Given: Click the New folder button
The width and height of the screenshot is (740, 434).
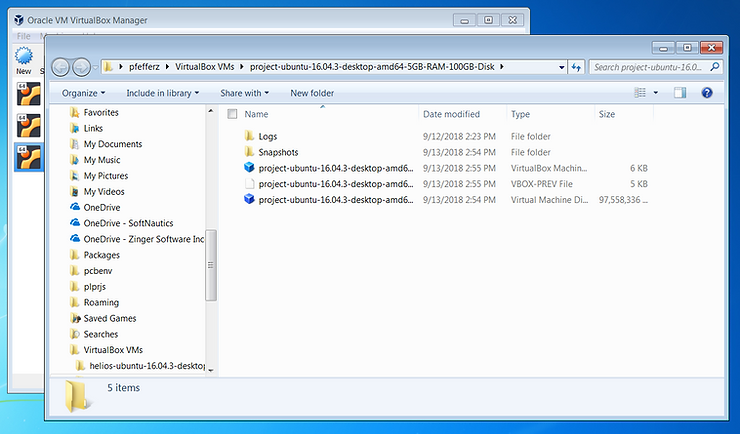Looking at the screenshot, I should point(312,93).
